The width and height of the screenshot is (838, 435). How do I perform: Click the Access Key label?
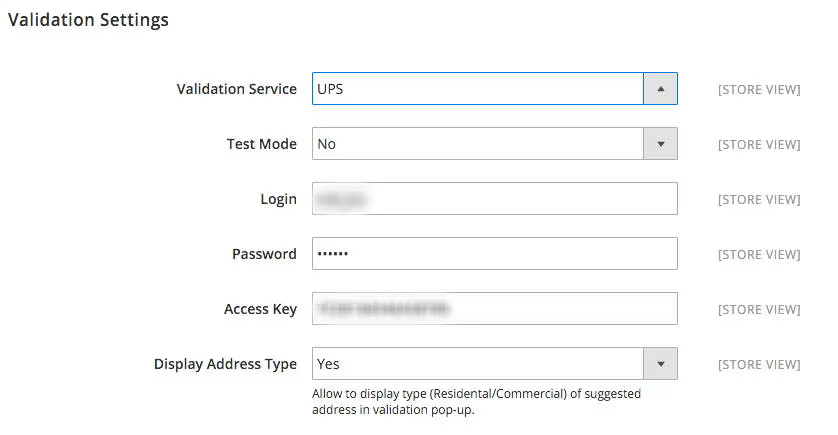click(260, 309)
